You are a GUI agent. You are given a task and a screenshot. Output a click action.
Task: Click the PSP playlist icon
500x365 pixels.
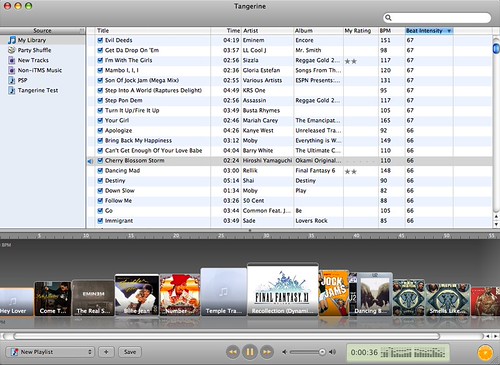[x=12, y=80]
